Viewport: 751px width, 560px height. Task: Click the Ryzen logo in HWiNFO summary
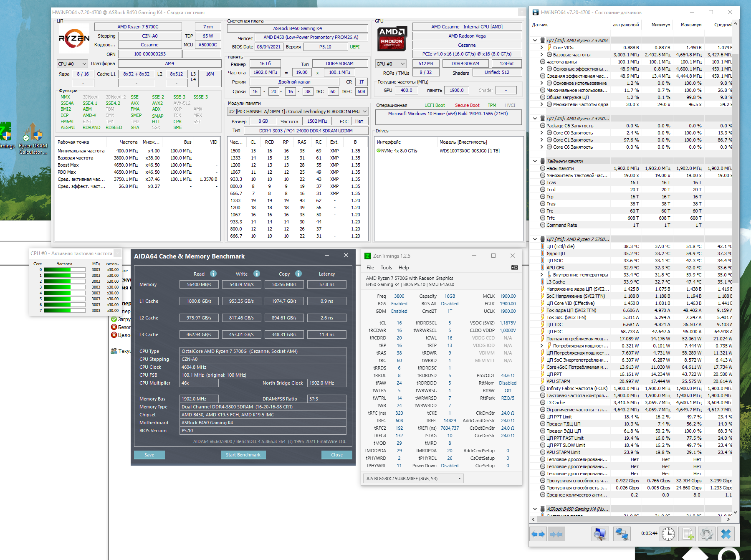[x=74, y=39]
